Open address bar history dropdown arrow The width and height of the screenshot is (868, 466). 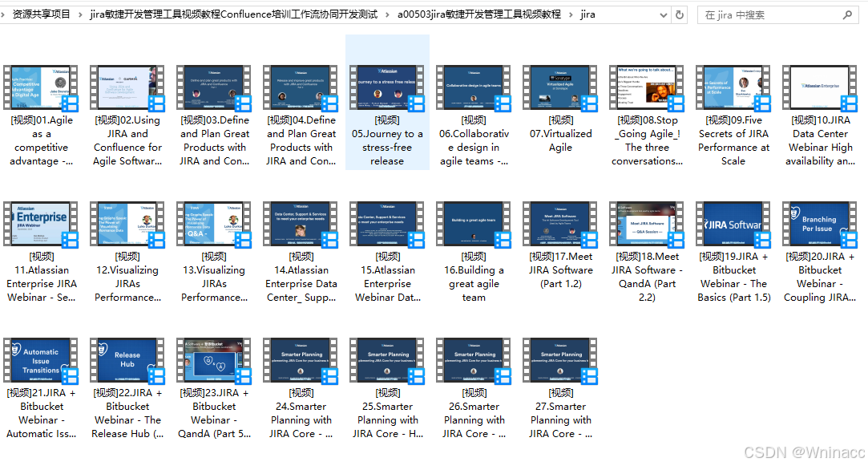click(x=663, y=15)
